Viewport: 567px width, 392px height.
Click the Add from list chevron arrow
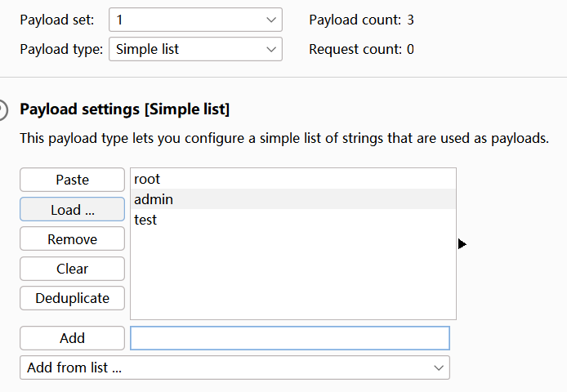(x=439, y=368)
